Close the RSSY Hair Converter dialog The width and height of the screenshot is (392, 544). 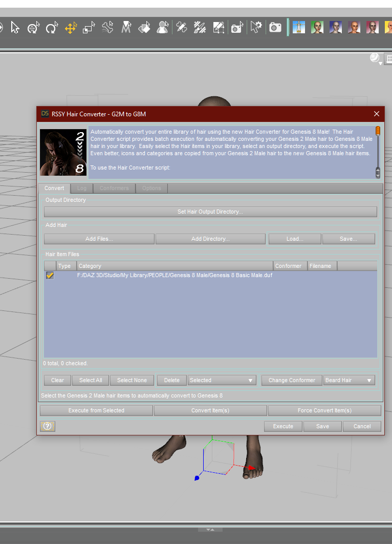(377, 114)
